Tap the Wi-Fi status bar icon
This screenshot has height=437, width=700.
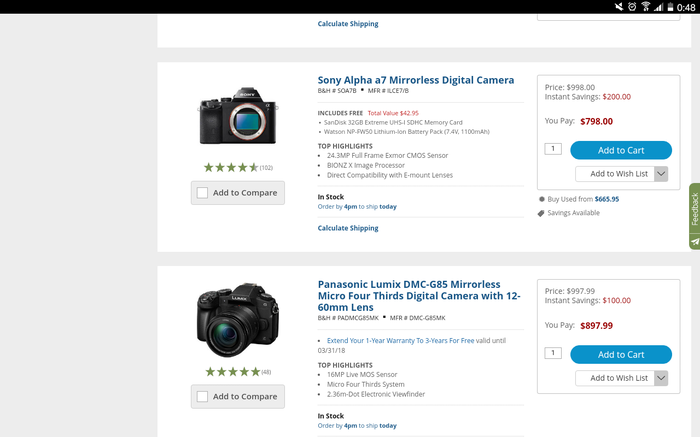coord(646,7)
